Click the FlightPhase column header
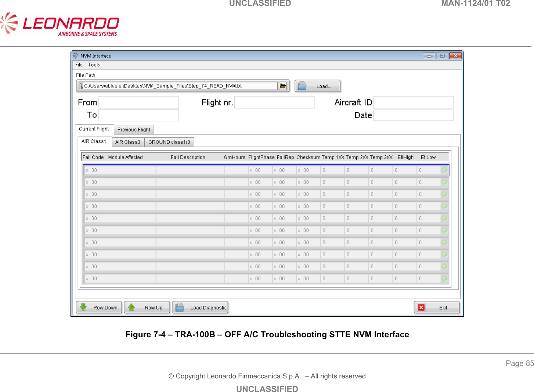534x392 pixels. pyautogui.click(x=261, y=157)
